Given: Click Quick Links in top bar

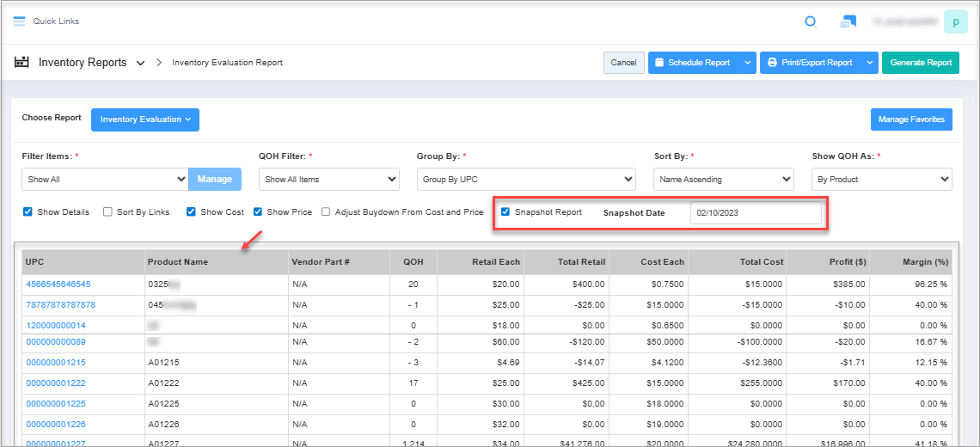Looking at the screenshot, I should click(x=56, y=21).
